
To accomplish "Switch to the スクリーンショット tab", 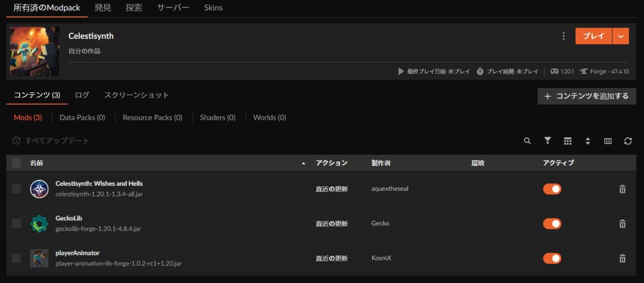I will click(136, 95).
